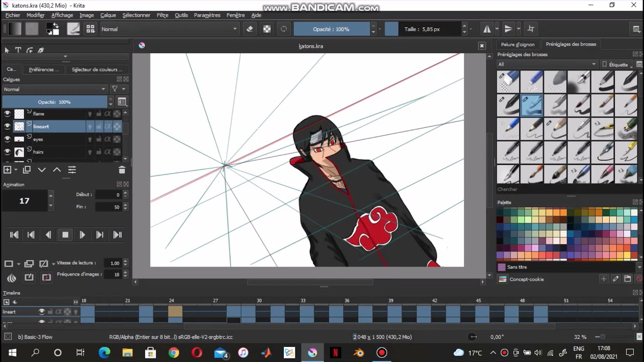
Task: Expand the toolbox overflow arrow
Action: 65,56
